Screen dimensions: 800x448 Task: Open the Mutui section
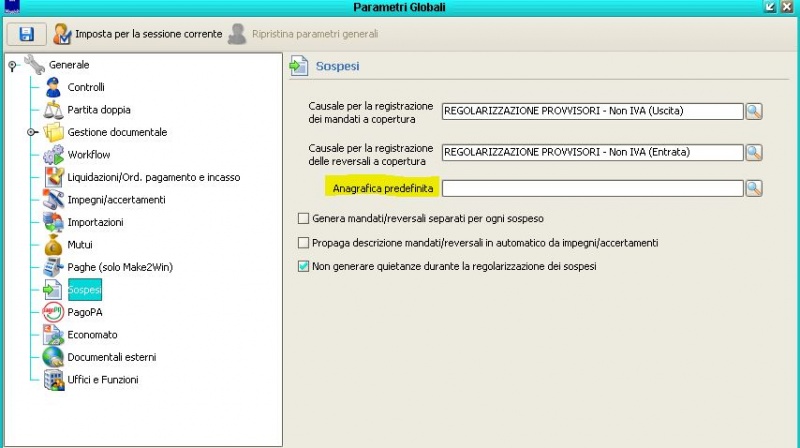[x=80, y=244]
